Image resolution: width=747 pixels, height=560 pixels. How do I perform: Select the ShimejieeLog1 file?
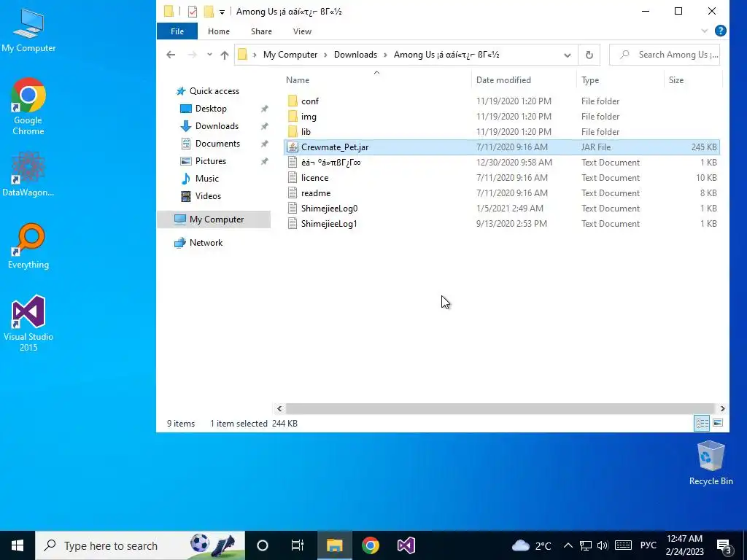pos(501,223)
